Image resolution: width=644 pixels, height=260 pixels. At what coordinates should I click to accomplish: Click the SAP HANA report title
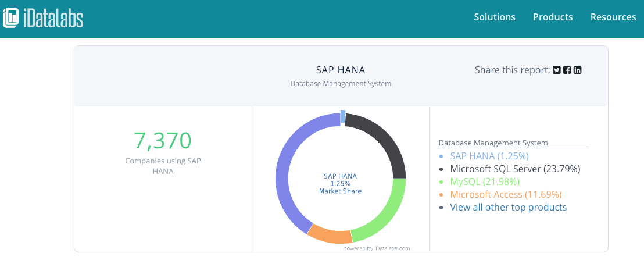(341, 70)
